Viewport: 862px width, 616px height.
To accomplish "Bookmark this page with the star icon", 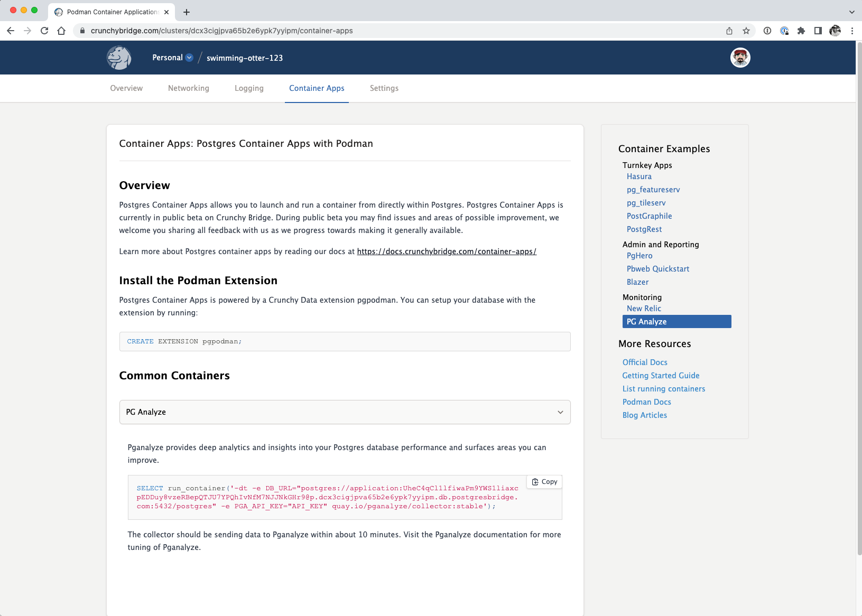I will point(746,31).
